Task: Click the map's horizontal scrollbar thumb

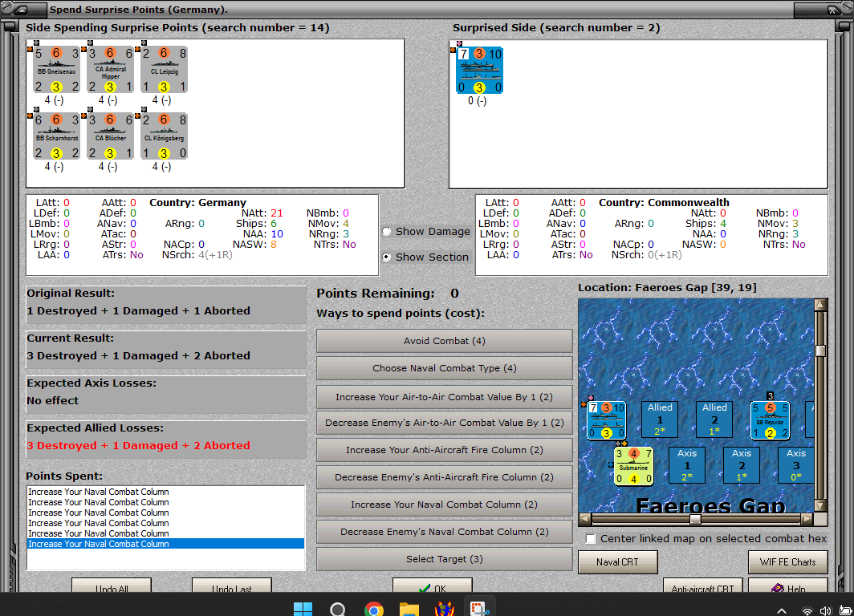Action: (x=695, y=519)
